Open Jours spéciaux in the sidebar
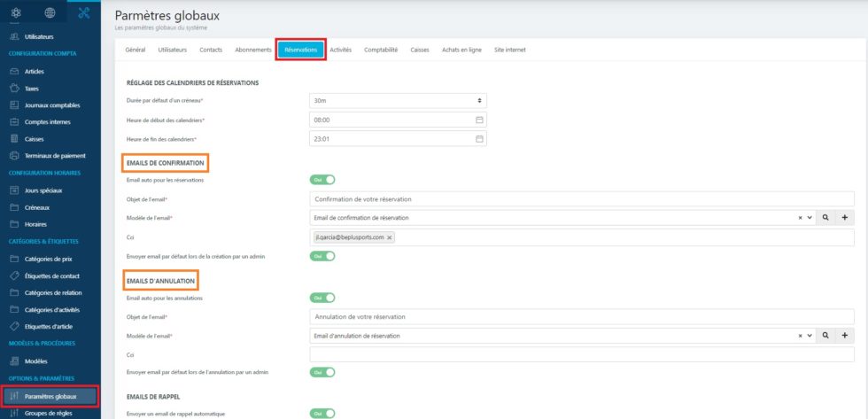Screen dimensions: 868x419 (50, 190)
